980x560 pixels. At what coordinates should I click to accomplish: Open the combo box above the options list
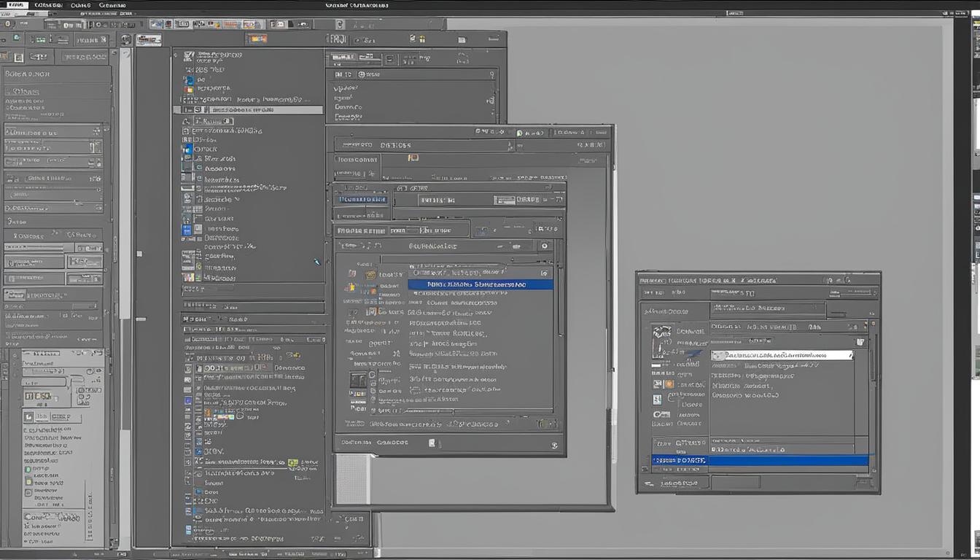click(481, 273)
